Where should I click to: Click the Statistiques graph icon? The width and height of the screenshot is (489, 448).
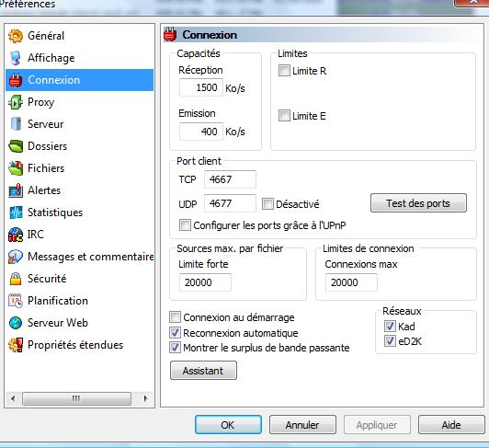[x=16, y=213]
